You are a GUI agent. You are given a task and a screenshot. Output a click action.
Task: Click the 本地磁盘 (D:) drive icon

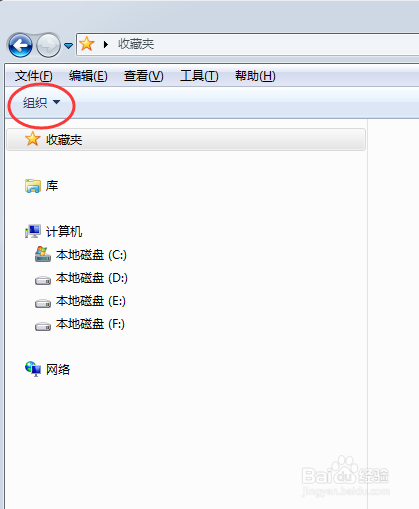(x=43, y=281)
